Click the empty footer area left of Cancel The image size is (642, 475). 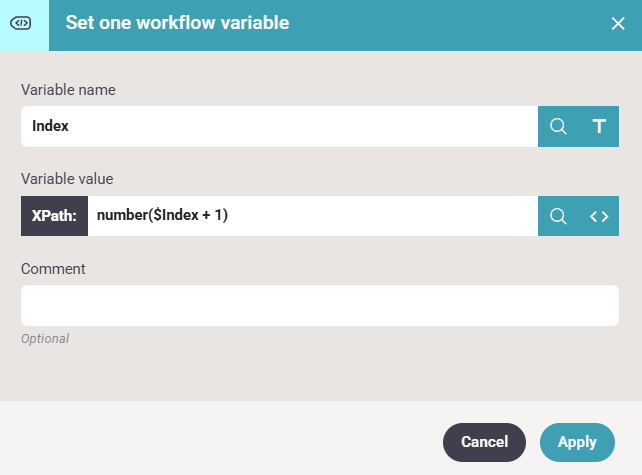220,441
